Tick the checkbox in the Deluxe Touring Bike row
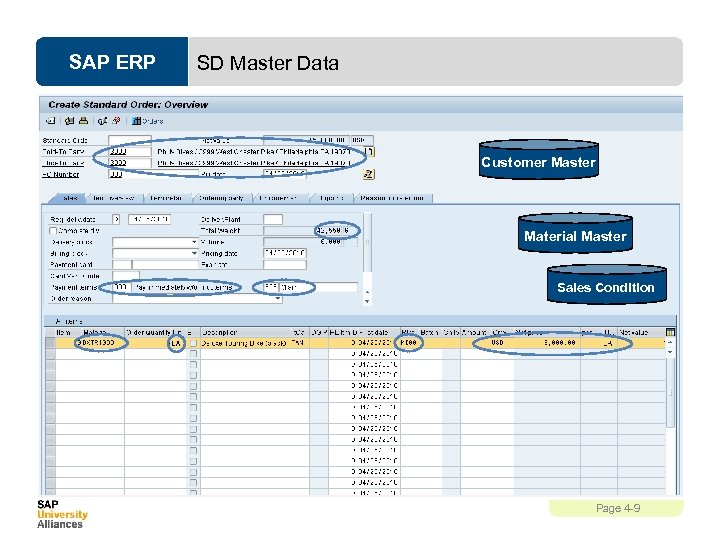The height and width of the screenshot is (540, 720). coord(193,343)
